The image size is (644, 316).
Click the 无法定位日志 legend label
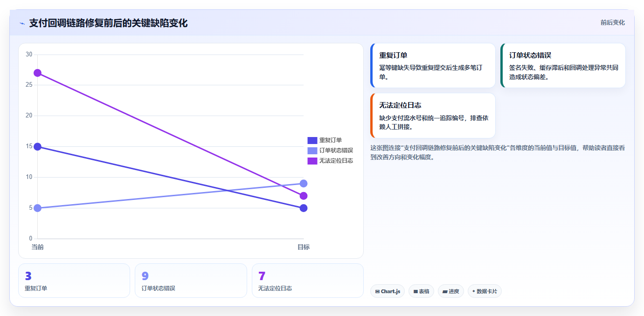336,161
